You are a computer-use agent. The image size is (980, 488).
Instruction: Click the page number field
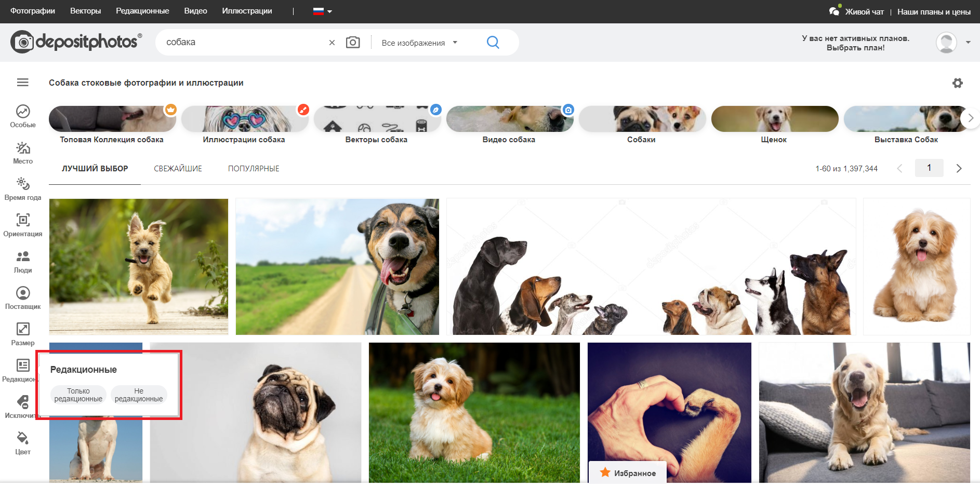pos(929,168)
